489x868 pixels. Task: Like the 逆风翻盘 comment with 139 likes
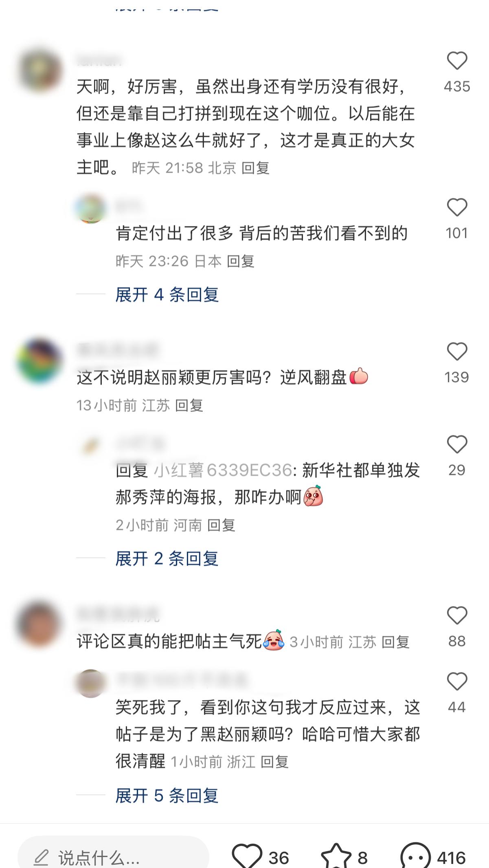click(x=457, y=352)
